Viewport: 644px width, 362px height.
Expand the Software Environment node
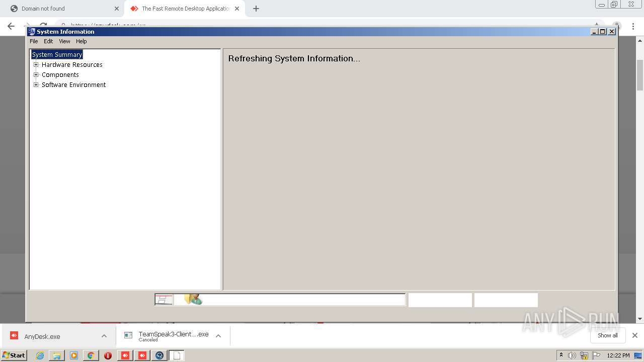(36, 84)
